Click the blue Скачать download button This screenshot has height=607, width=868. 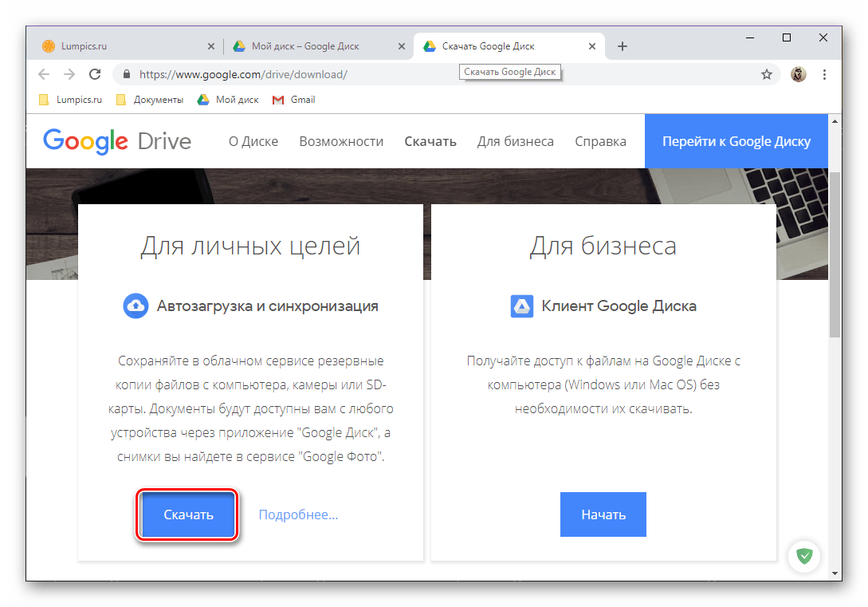(188, 514)
